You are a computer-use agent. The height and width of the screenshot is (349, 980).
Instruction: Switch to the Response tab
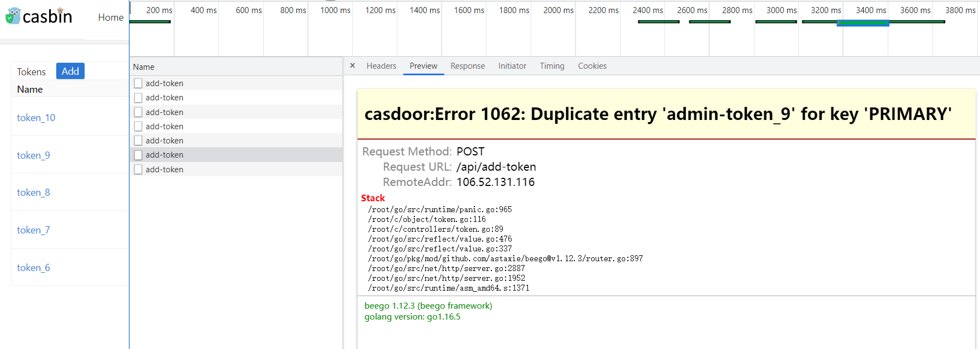467,66
